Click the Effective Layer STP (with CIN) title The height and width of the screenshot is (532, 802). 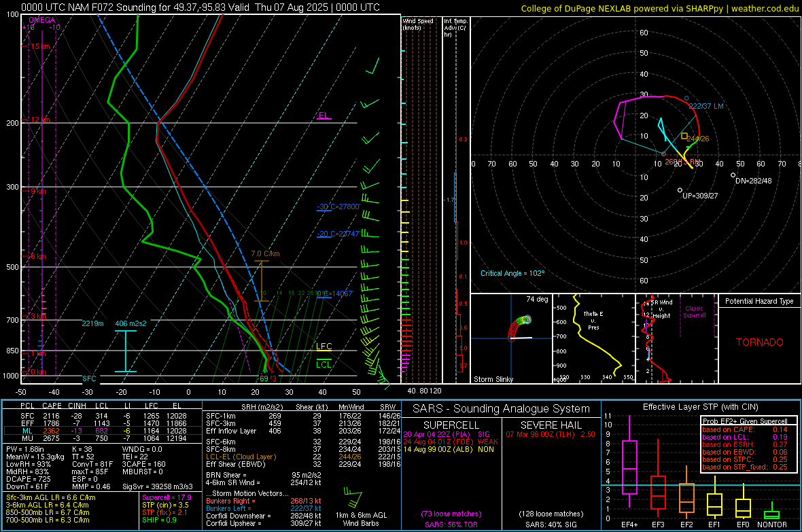(x=701, y=407)
